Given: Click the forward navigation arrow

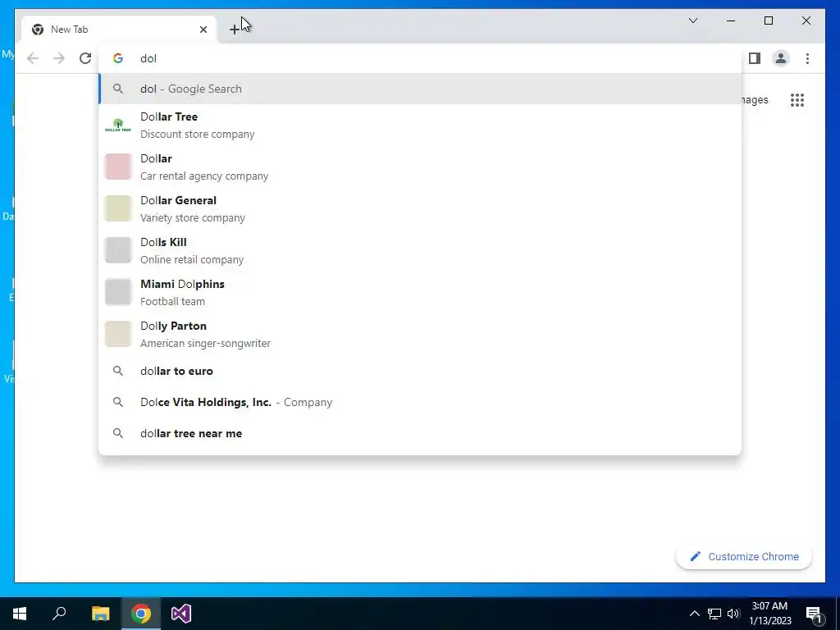Looking at the screenshot, I should coord(59,58).
